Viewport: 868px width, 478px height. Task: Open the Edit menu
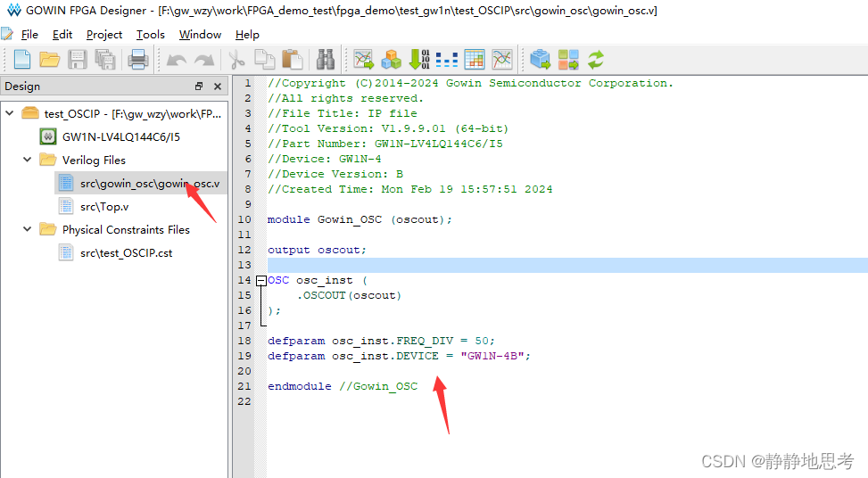pyautogui.click(x=62, y=34)
